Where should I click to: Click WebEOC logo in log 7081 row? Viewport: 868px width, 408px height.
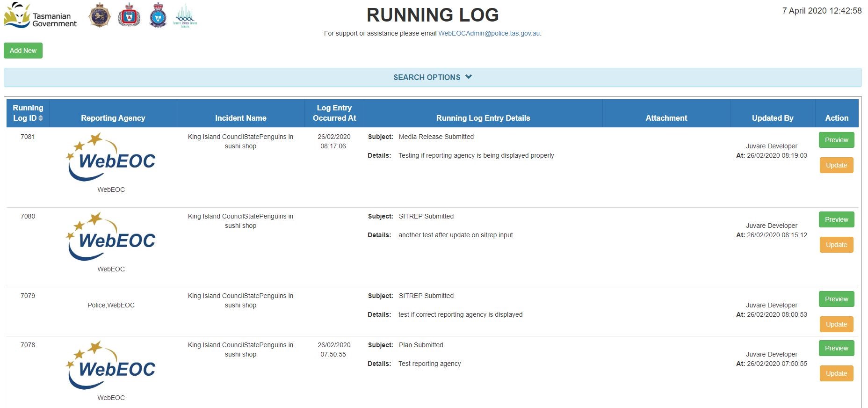click(111, 157)
